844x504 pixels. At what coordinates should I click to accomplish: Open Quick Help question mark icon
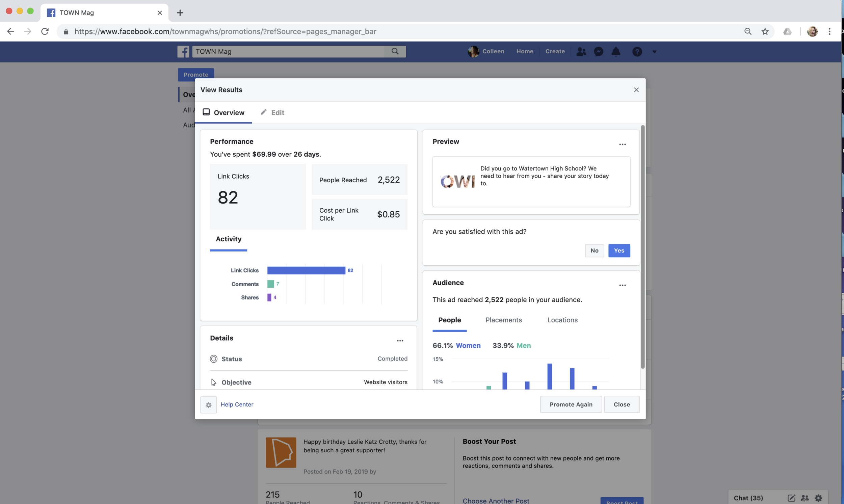click(x=637, y=52)
